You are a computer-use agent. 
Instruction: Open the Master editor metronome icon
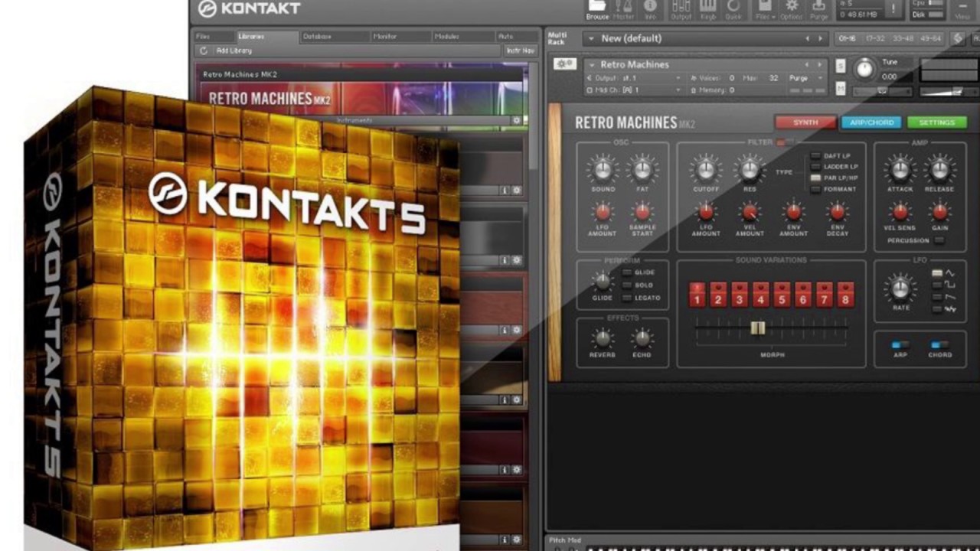coord(624,8)
